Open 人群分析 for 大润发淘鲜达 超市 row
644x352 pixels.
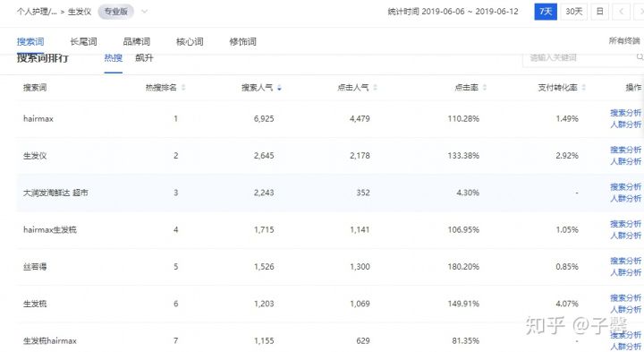point(625,198)
